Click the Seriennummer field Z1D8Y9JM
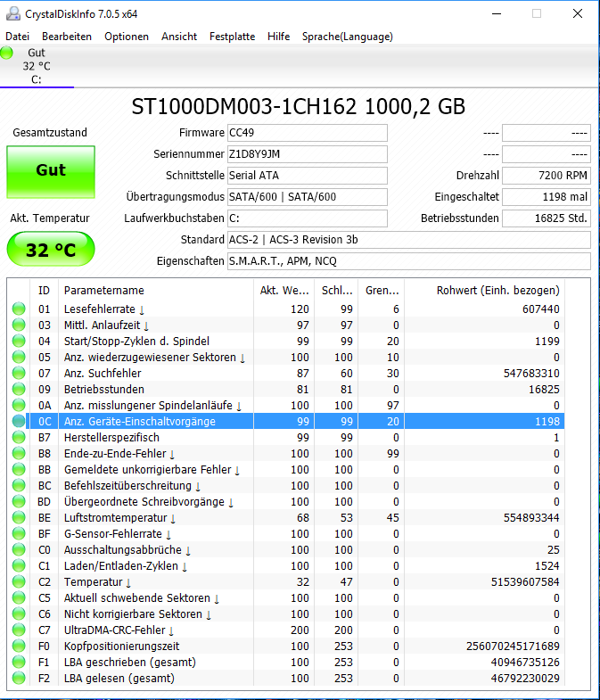This screenshot has height=700, width=600. [x=308, y=154]
